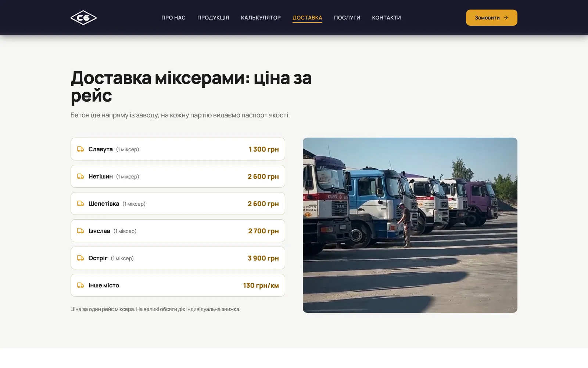Screen dimensions: 588x368
Task: Click the 130 грн/км rate
Action: point(261,285)
